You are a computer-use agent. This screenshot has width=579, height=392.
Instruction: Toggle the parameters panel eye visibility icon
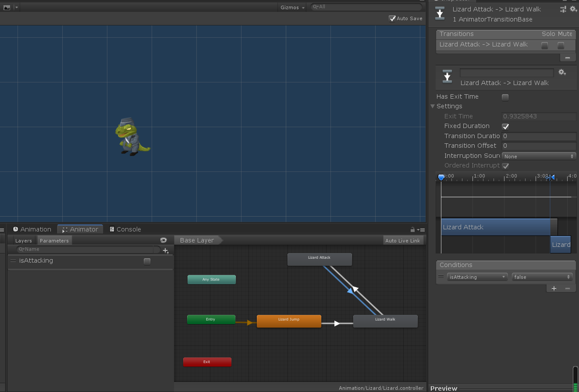click(163, 240)
